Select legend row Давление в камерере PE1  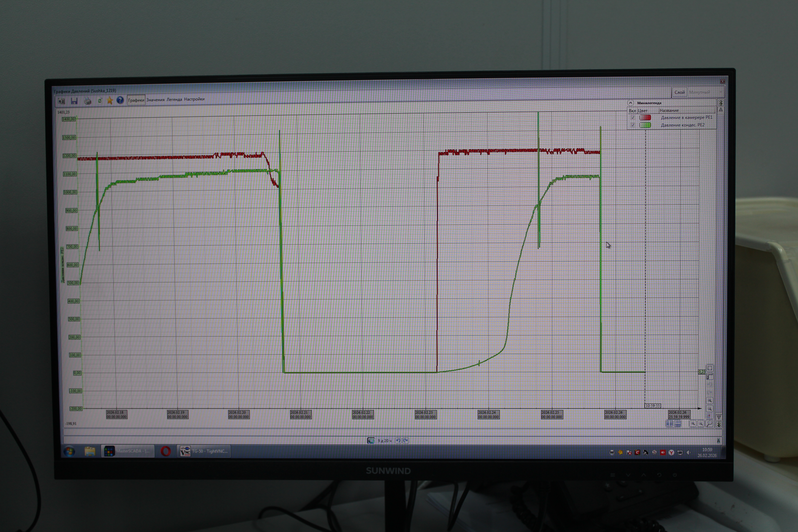coord(672,117)
